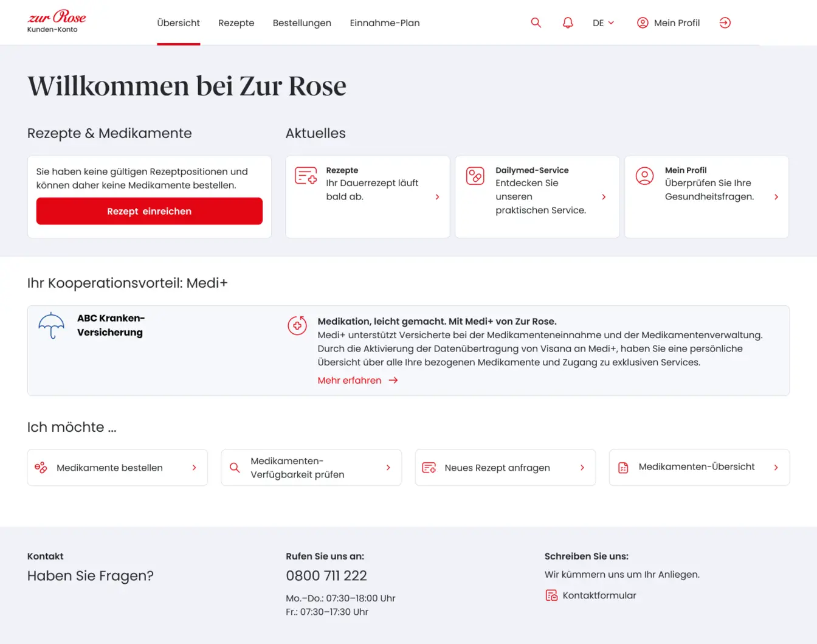Click the Rezepte & Medikamente heading
Image resolution: width=817 pixels, height=644 pixels.
coord(109,133)
